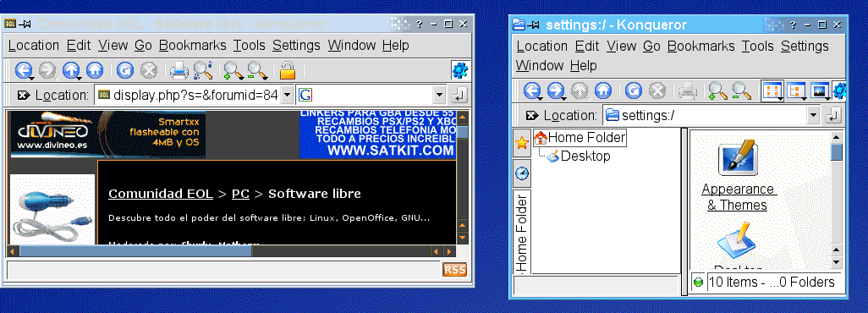The width and height of the screenshot is (868, 313).
Task: Zoom out on page in Comunidad EOL window
Action: [x=257, y=70]
